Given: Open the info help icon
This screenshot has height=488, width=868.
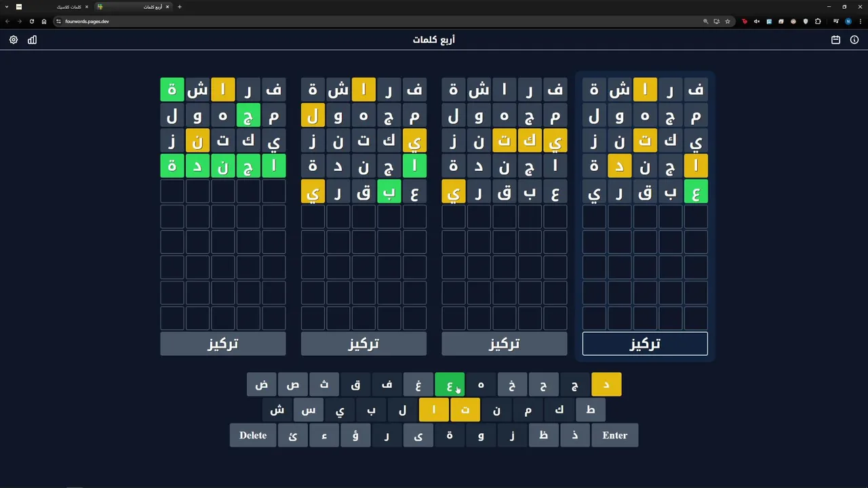Looking at the screenshot, I should click(x=854, y=40).
